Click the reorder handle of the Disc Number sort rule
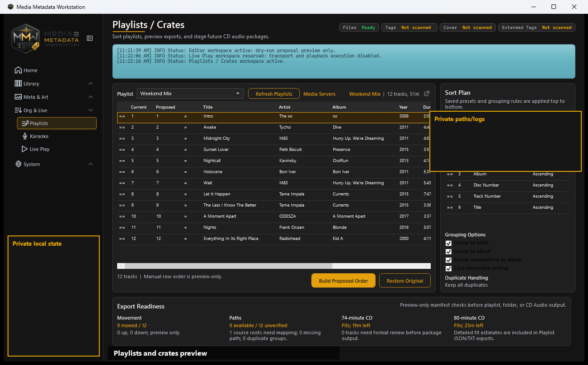 coord(450,185)
